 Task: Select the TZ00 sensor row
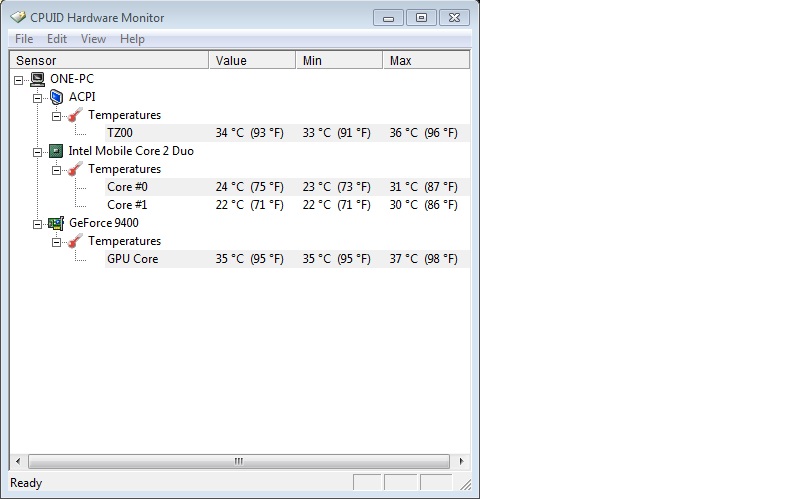[287, 133]
